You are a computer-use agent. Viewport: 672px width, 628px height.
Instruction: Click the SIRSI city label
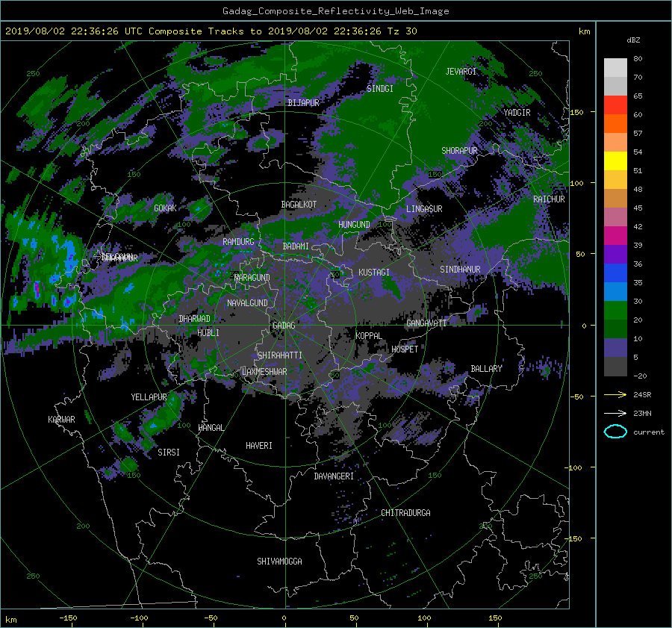click(169, 453)
